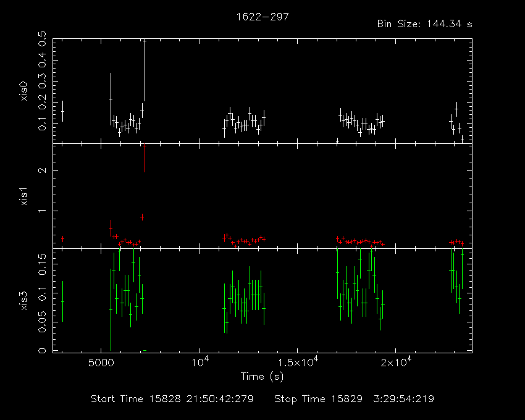
Task: Click the 0.4 tick label on the xis0 axis
Action: tap(43, 60)
